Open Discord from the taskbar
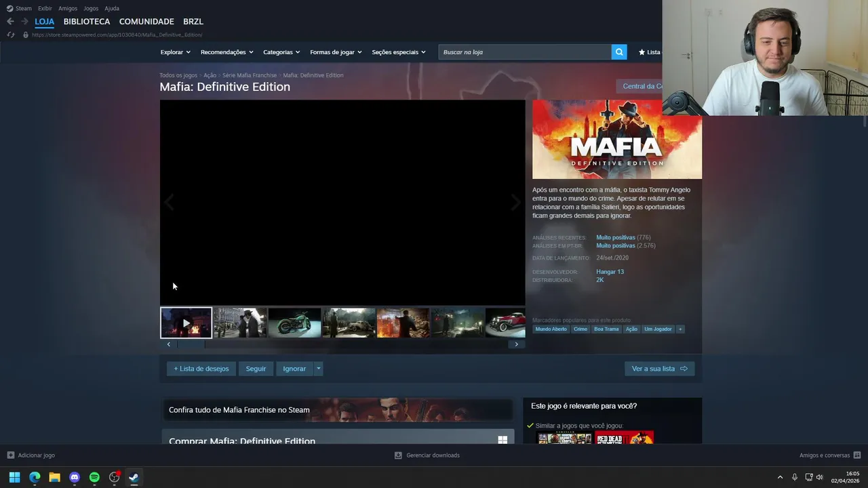The width and height of the screenshot is (868, 488). coord(75,477)
